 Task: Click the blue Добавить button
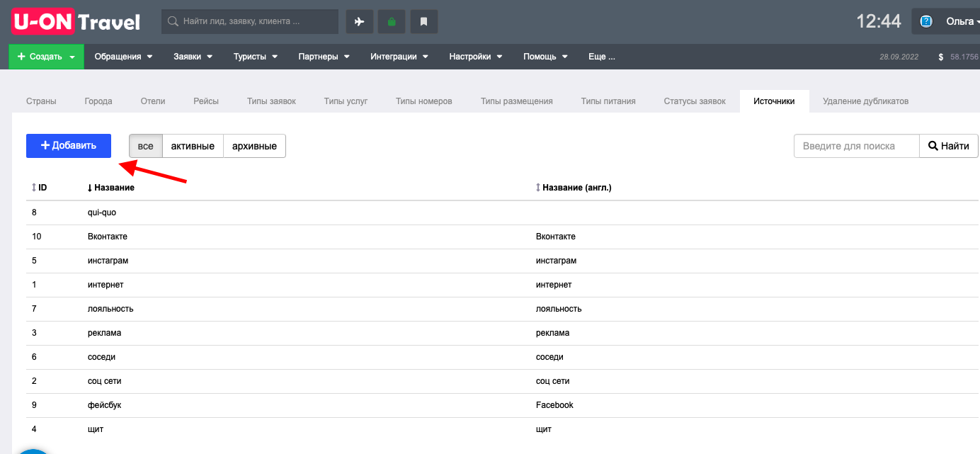pyautogui.click(x=69, y=145)
